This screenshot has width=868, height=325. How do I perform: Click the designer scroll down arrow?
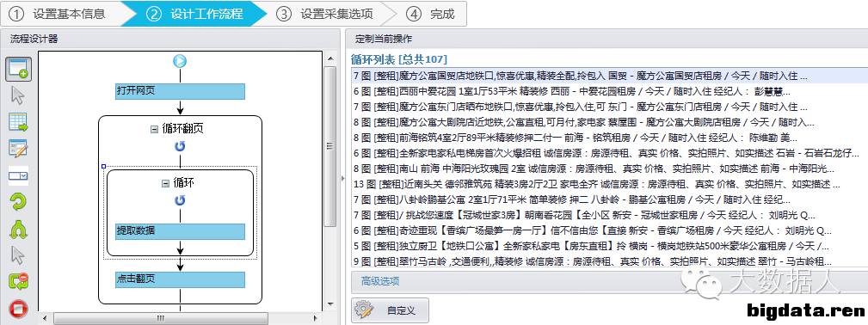tap(330, 304)
